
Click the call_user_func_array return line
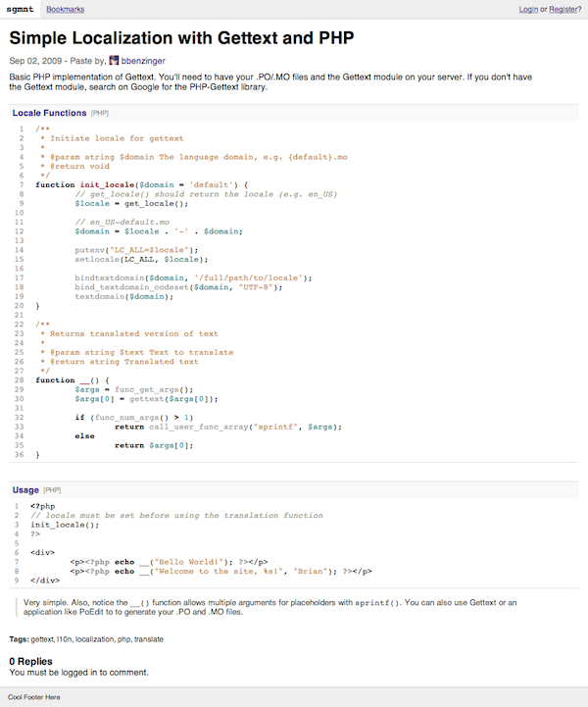[228, 427]
